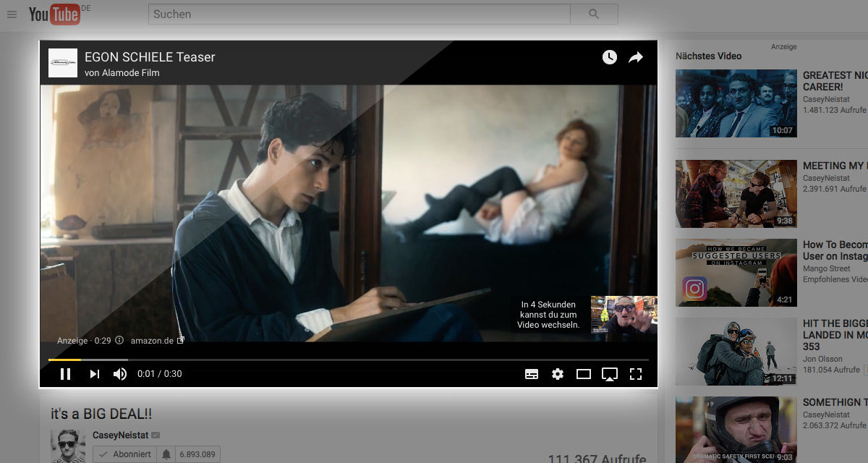Open the MEETING MY video thumbnail 9:38
The image size is (868, 463).
(736, 194)
